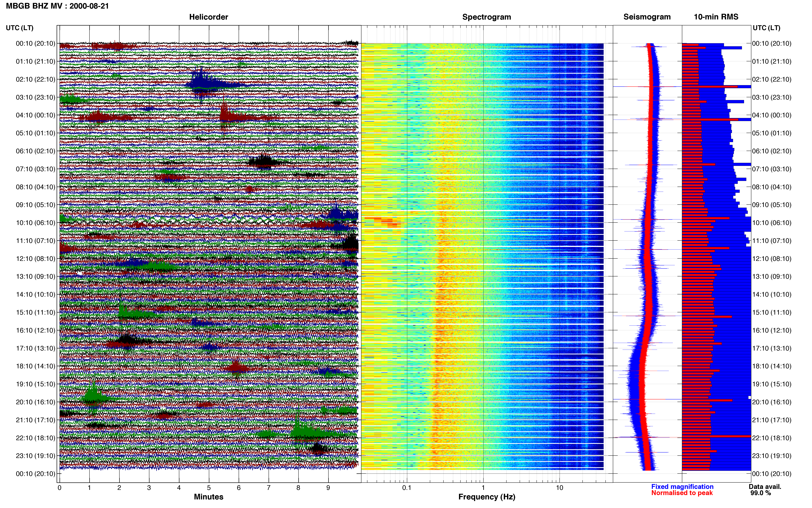The width and height of the screenshot is (812, 508).
Task: Click right time label '18:10 (14:10)'
Action: point(772,366)
